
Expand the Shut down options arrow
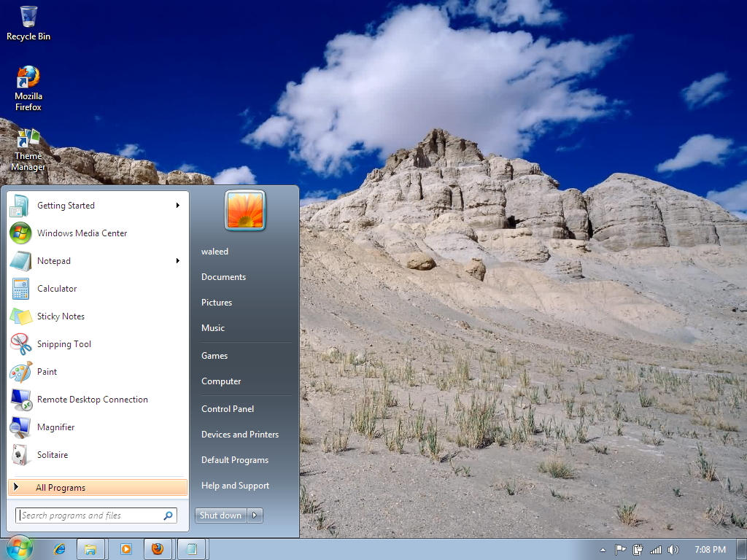[x=254, y=515]
